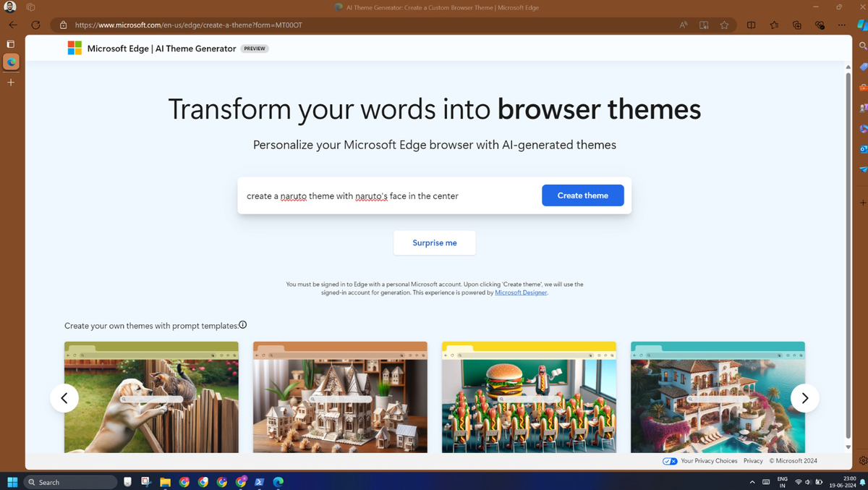Click the page scrollbar down arrow
This screenshot has width=868, height=490.
[848, 447]
